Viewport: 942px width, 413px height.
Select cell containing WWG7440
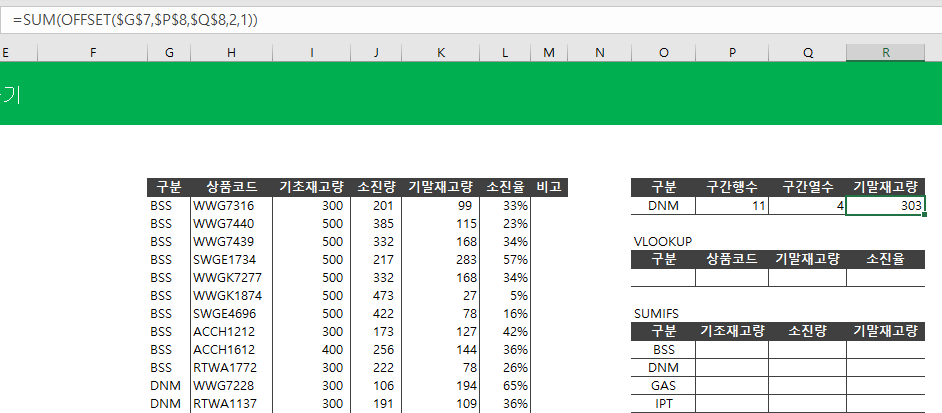pyautogui.click(x=232, y=224)
